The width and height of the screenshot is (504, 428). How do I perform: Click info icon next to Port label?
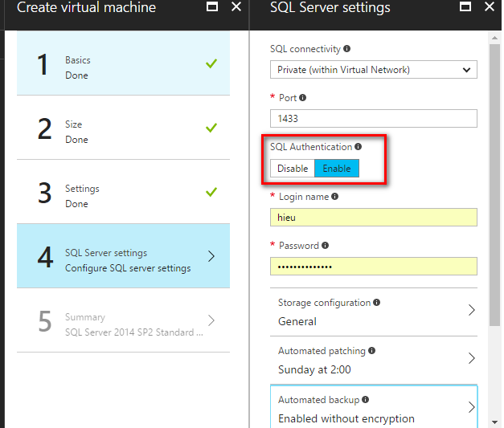[303, 98]
